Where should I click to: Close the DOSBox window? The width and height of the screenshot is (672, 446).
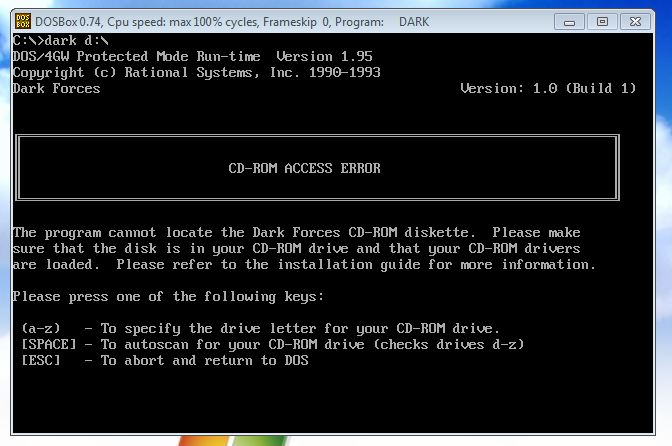click(636, 21)
